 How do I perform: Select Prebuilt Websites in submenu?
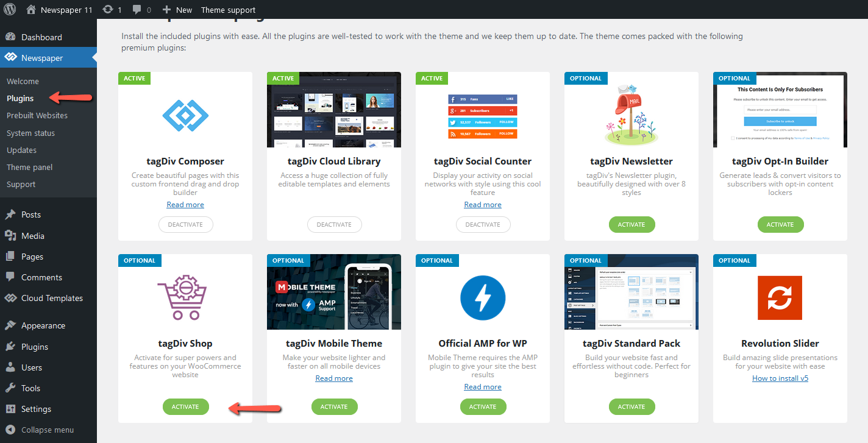tap(37, 115)
